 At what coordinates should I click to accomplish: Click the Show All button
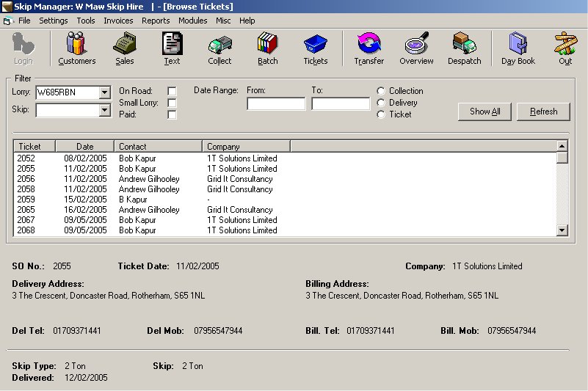pos(484,112)
